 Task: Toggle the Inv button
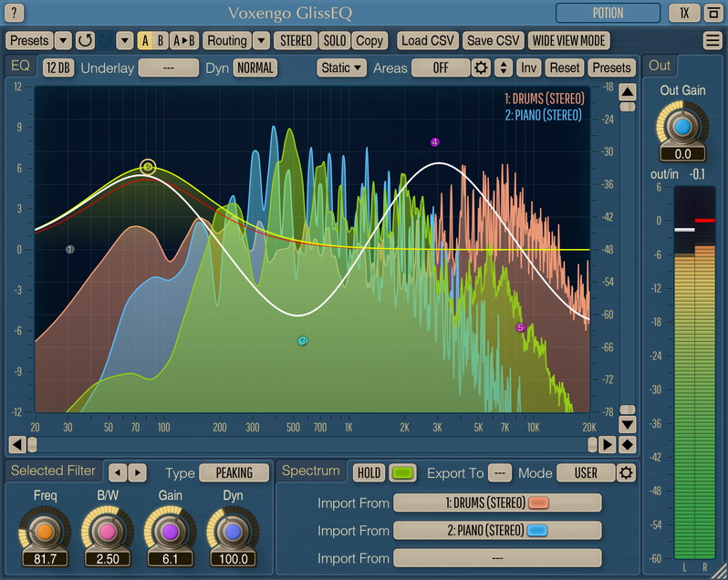click(528, 67)
